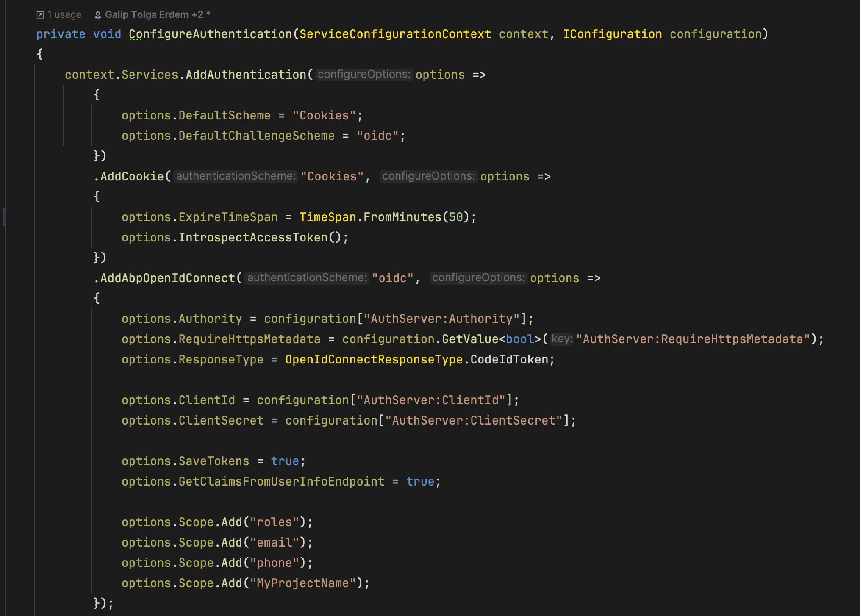Click the OpenIdConnectResponseType identifier
Viewport: 860px width, 616px height.
(374, 360)
